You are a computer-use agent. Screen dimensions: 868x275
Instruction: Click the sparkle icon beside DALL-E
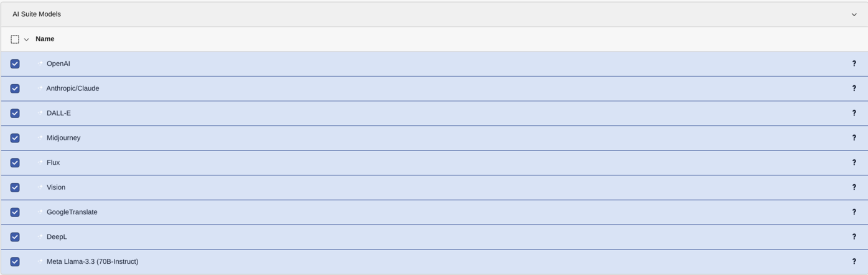click(40, 113)
